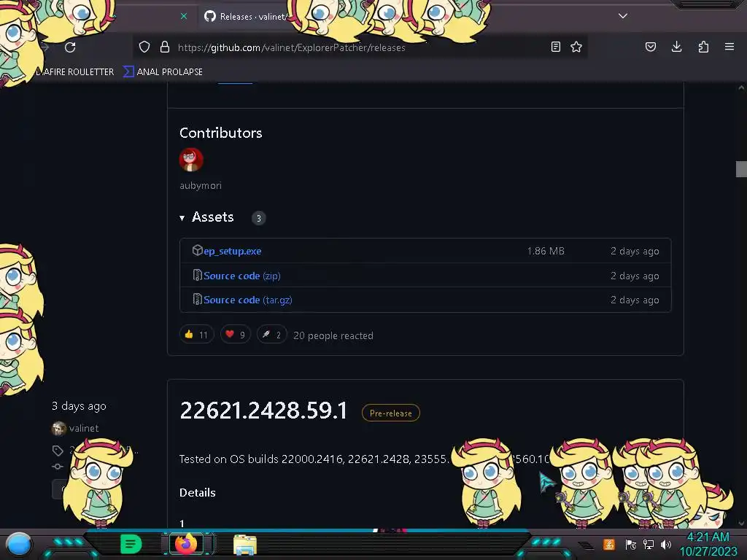The image size is (747, 560).
Task: Open the AFIRE ROULETTER bookmark
Action: pos(75,72)
